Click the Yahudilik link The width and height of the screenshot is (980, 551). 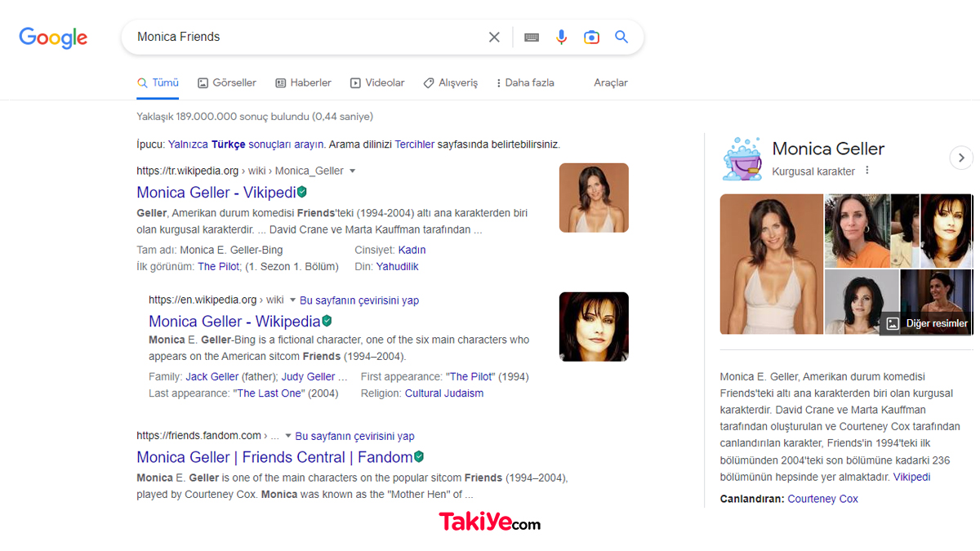[398, 266]
